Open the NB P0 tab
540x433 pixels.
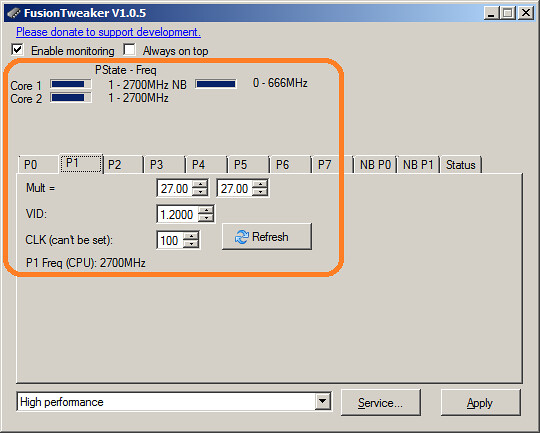(x=375, y=165)
